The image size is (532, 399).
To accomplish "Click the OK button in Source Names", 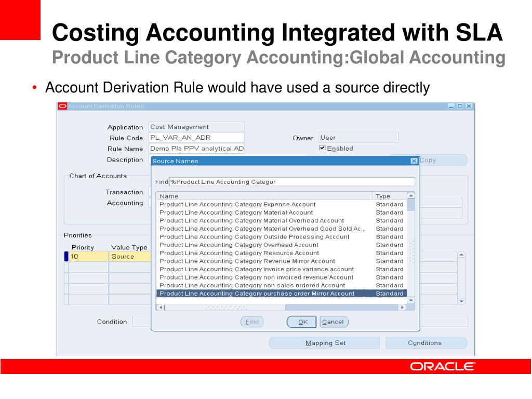I will pos(302,322).
